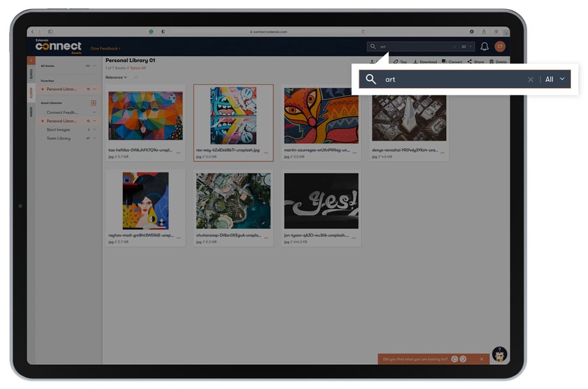Open the notifications bell
The image size is (588, 389).
tap(485, 46)
